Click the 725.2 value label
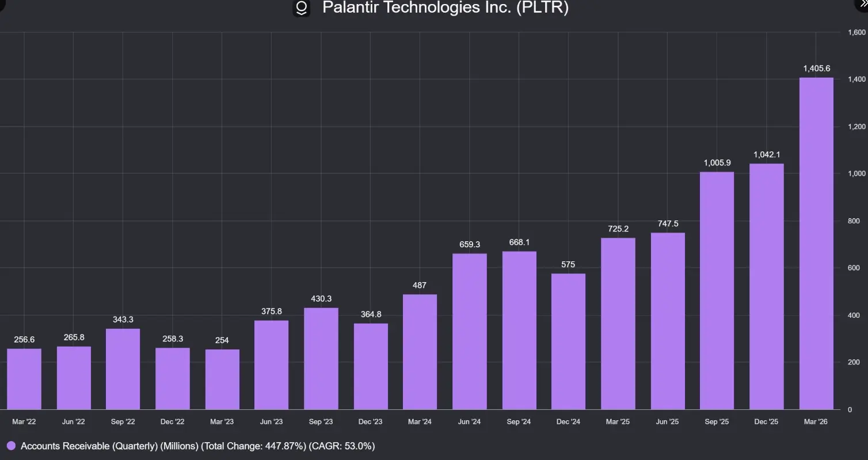Viewport: 868px width, 460px height. pos(618,229)
